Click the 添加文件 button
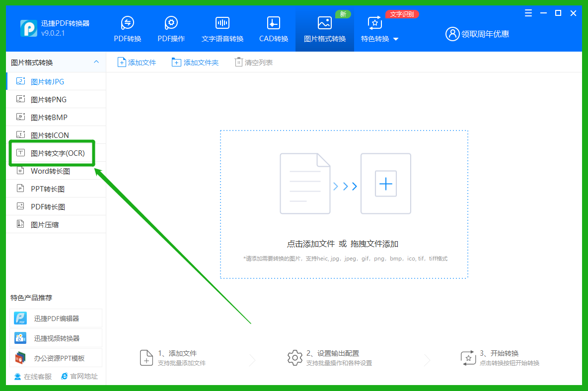This screenshot has height=391, width=588. [x=137, y=62]
